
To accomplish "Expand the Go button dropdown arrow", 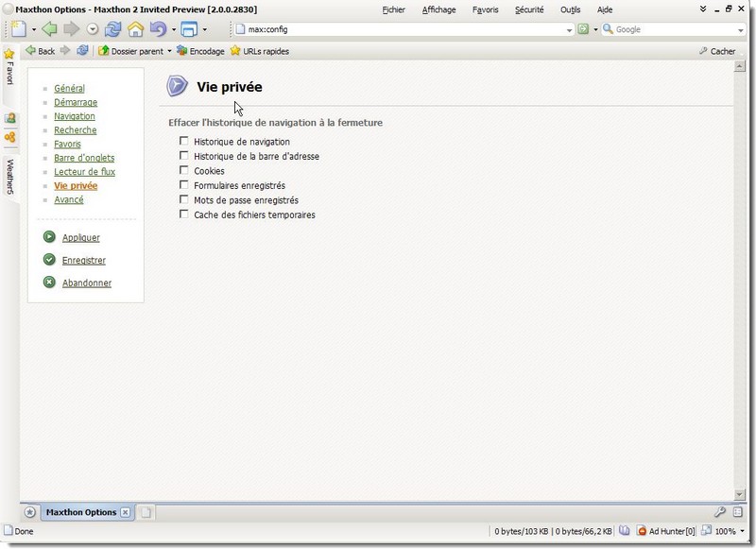I will click(x=595, y=30).
